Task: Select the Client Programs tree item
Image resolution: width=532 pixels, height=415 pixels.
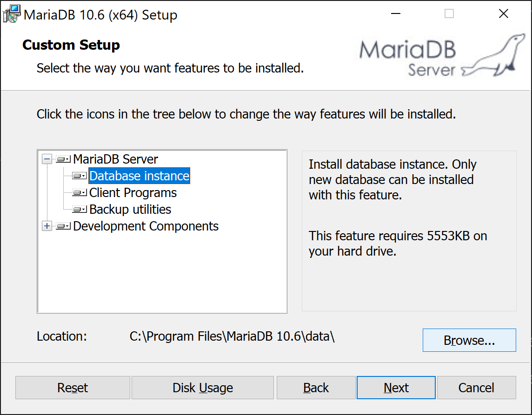Action: click(133, 193)
